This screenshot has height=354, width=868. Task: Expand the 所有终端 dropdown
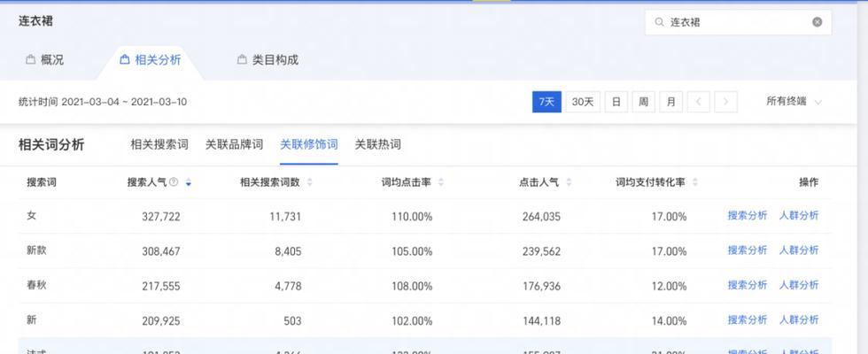click(794, 102)
